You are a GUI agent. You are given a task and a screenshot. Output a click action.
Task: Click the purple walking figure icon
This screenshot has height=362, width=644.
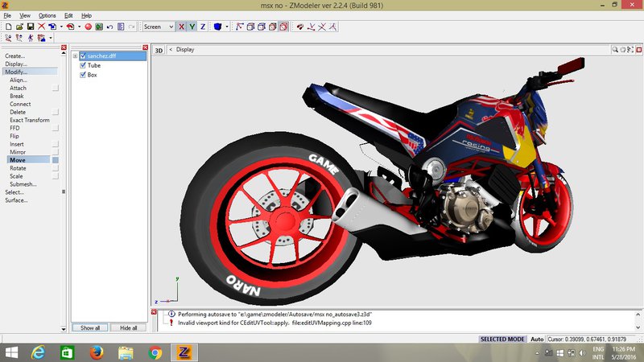(x=31, y=38)
